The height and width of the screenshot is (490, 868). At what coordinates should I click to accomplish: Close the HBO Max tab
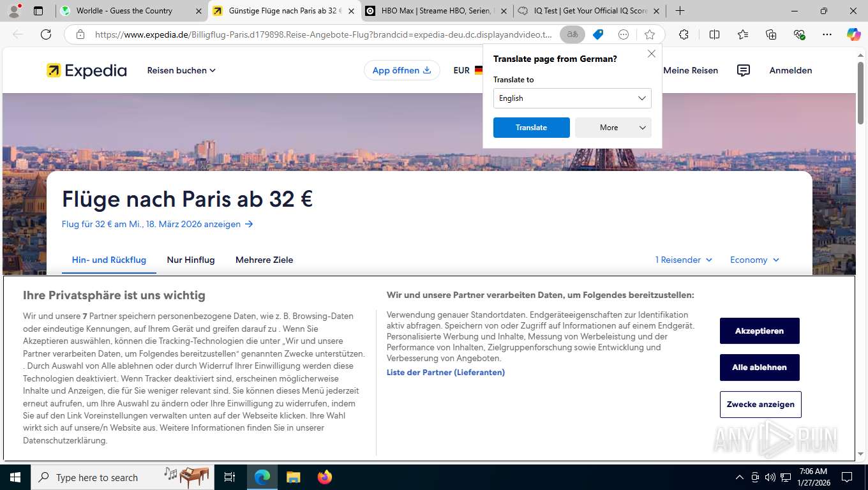(x=504, y=11)
